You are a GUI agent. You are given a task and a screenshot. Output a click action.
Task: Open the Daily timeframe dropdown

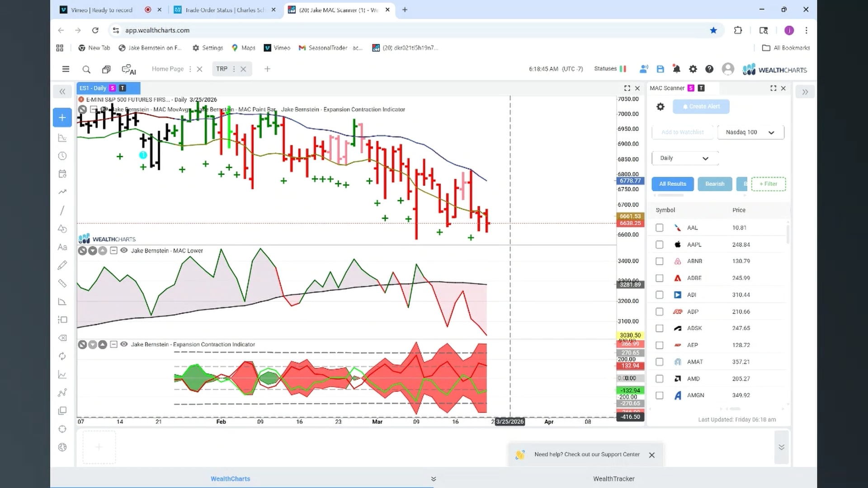click(685, 158)
